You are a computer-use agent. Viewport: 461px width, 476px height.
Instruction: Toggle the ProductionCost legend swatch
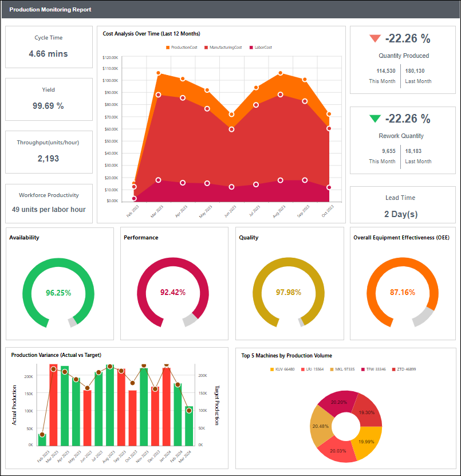click(168, 48)
